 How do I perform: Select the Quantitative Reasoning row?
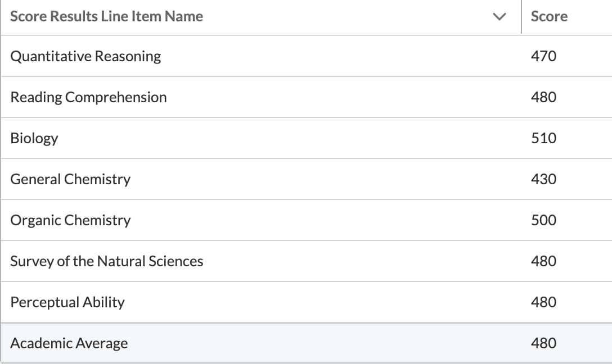click(85, 56)
